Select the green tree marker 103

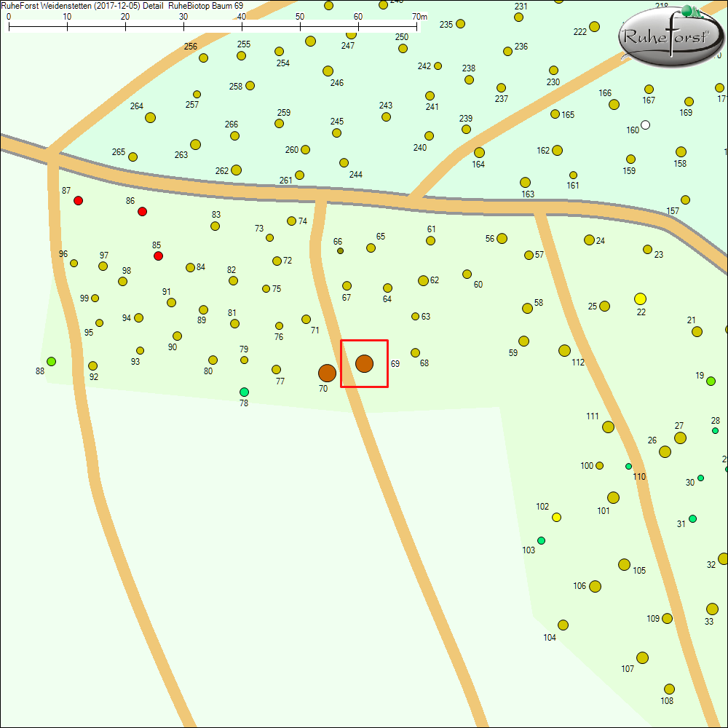(541, 540)
